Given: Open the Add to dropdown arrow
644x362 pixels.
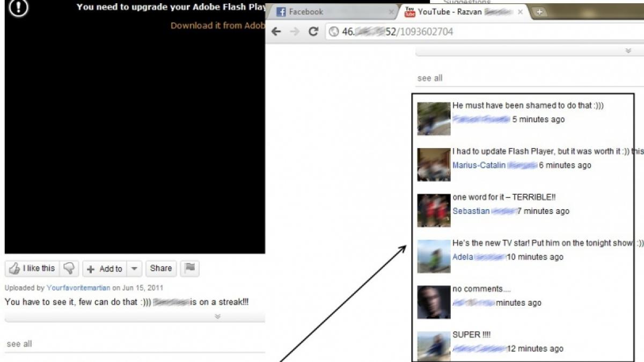Looking at the screenshot, I should pyautogui.click(x=135, y=269).
